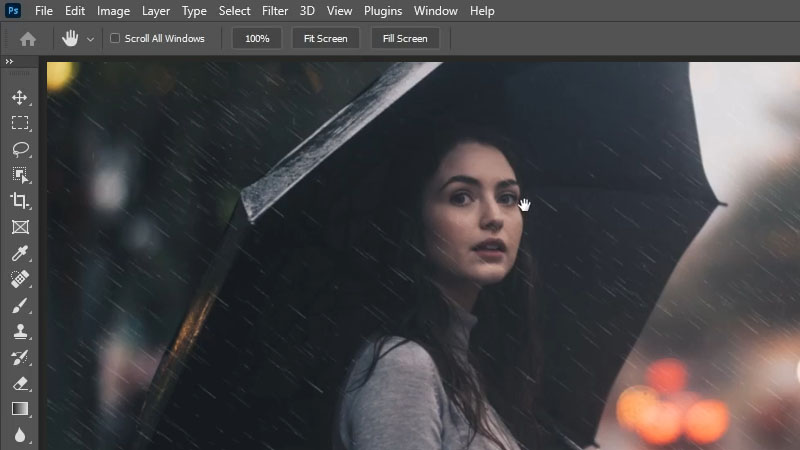Enable Scroll All Windows checkbox
Viewport: 800px width, 450px height.
(115, 38)
